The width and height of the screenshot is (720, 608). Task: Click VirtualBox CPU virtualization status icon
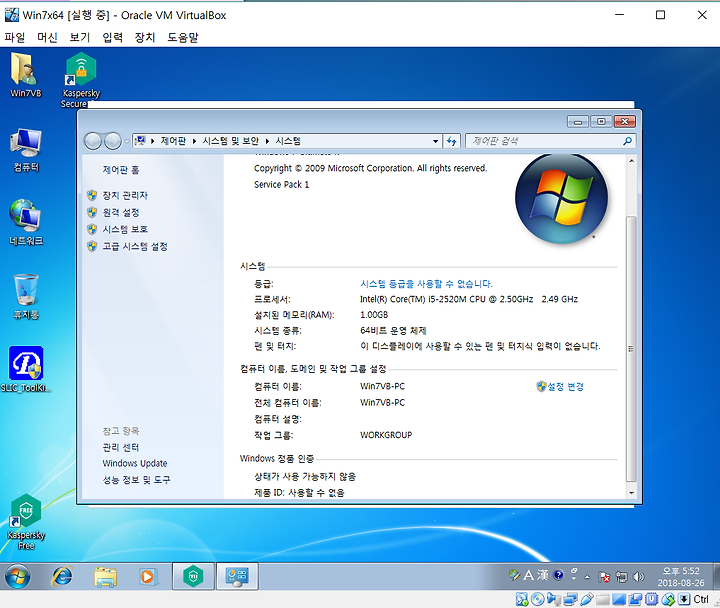(x=652, y=599)
